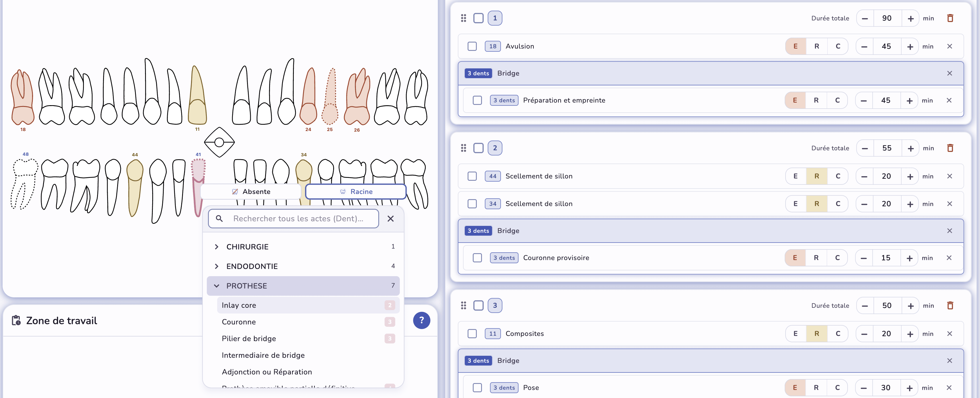Collapse the PROTHESE category
Image resolution: width=980 pixels, height=398 pixels.
pyautogui.click(x=246, y=286)
